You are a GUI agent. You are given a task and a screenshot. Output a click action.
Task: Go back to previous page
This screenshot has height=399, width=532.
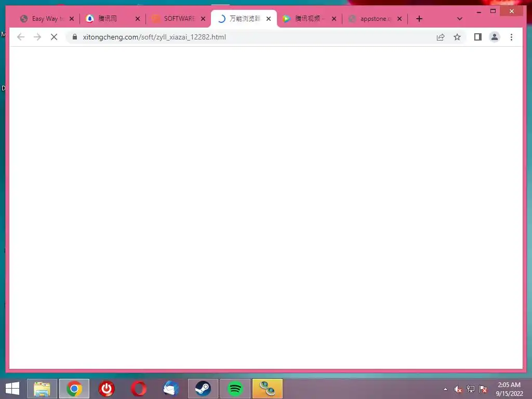coord(21,37)
